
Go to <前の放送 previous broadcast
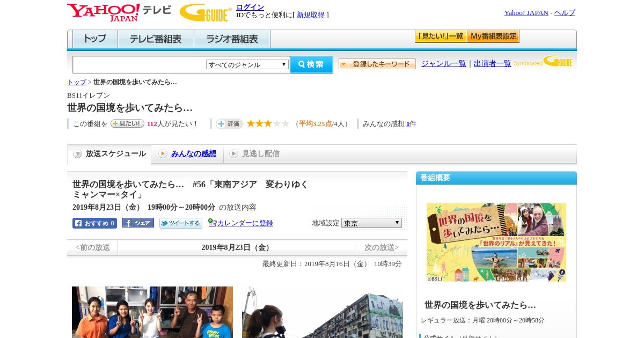92,247
